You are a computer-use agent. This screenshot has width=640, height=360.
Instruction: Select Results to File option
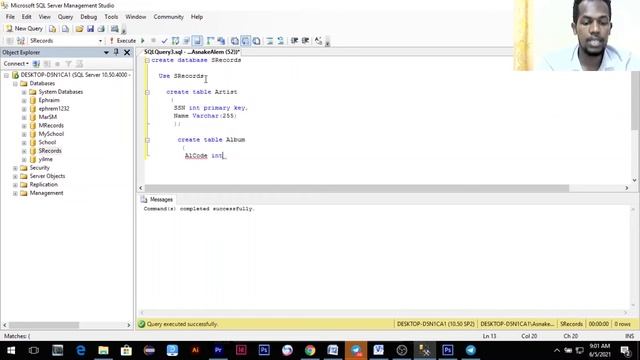[257, 41]
